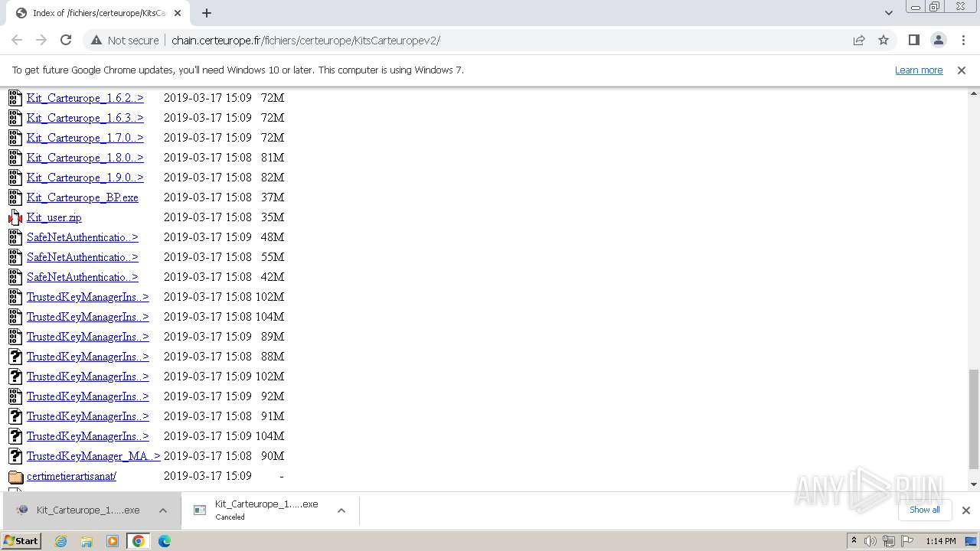Click unknown-file icon for TrustedKeyManager_MA
This screenshot has height=551, width=980.
(x=15, y=456)
